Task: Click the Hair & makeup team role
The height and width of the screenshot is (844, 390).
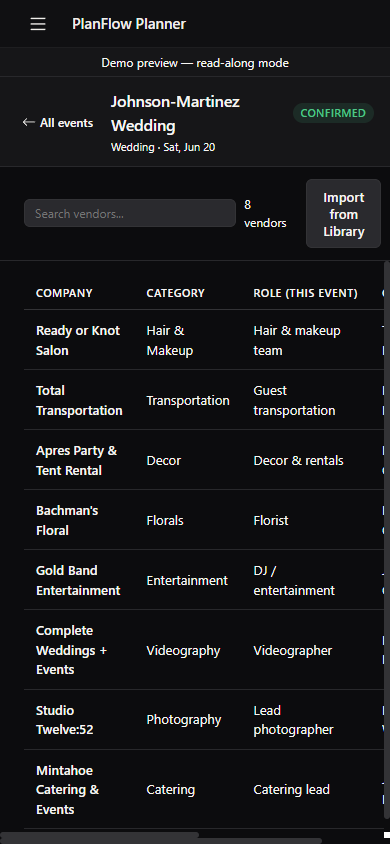Action: coord(296,340)
